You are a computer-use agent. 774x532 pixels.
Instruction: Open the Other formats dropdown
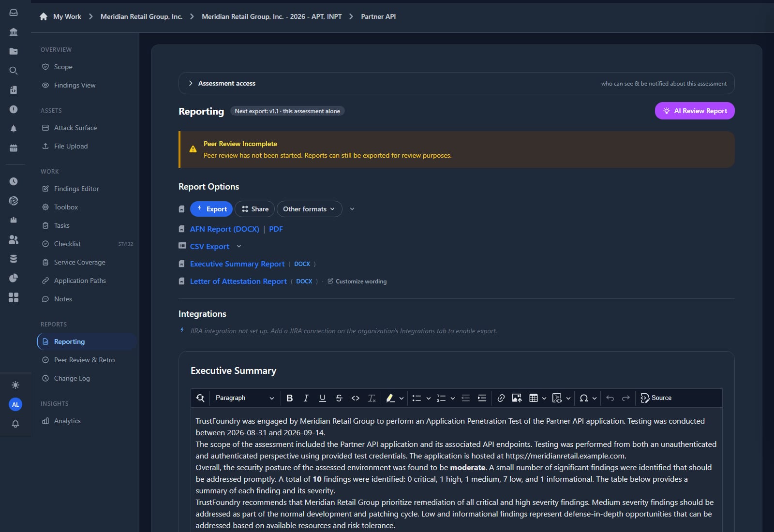309,209
